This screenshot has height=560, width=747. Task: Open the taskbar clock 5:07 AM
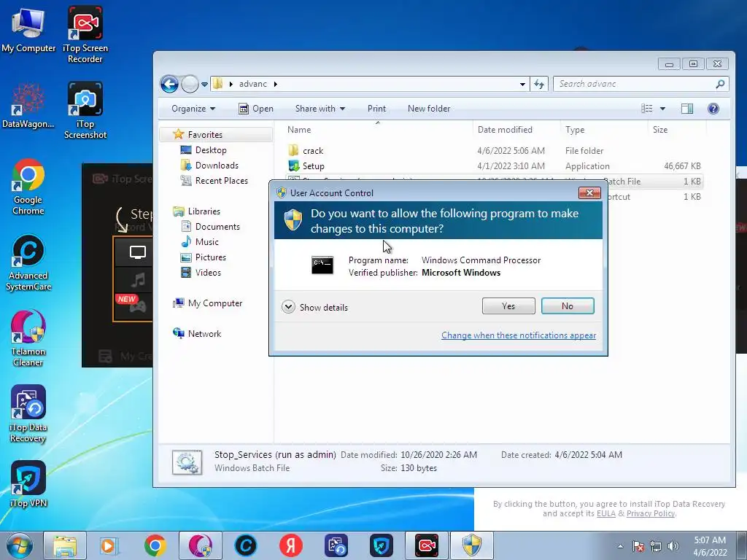[710, 546]
